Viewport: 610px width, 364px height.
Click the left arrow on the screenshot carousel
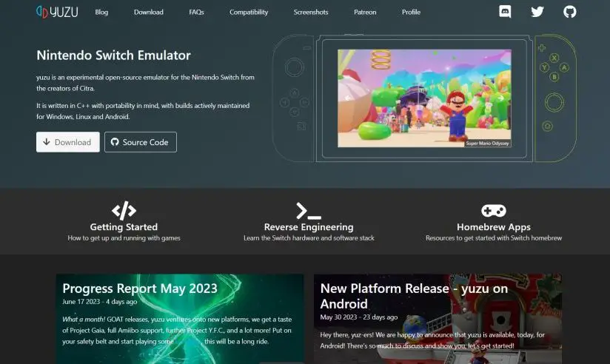(x=347, y=98)
